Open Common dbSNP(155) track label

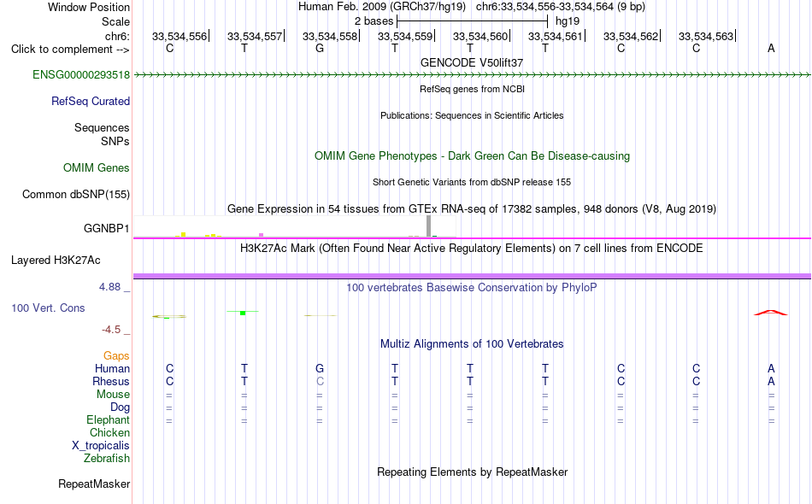point(75,195)
